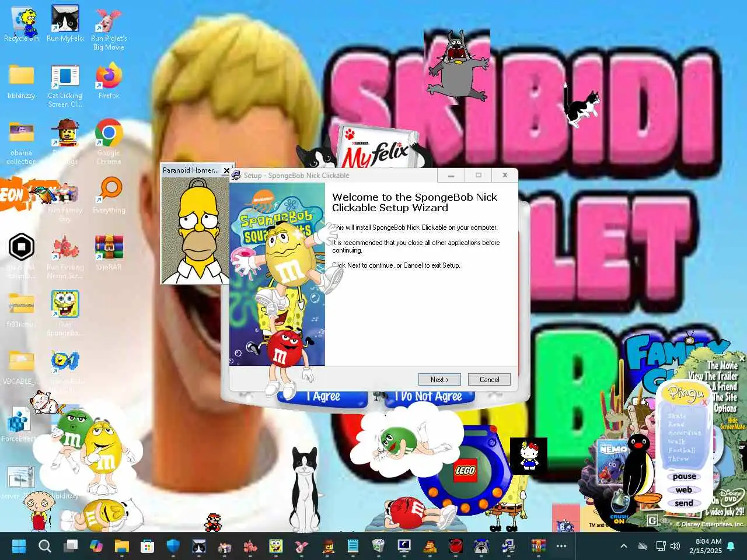Launch Firefox from the desktop
The image size is (747, 560).
[109, 82]
